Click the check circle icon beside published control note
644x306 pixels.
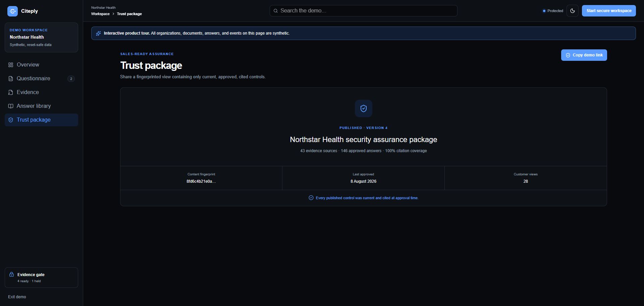click(311, 198)
